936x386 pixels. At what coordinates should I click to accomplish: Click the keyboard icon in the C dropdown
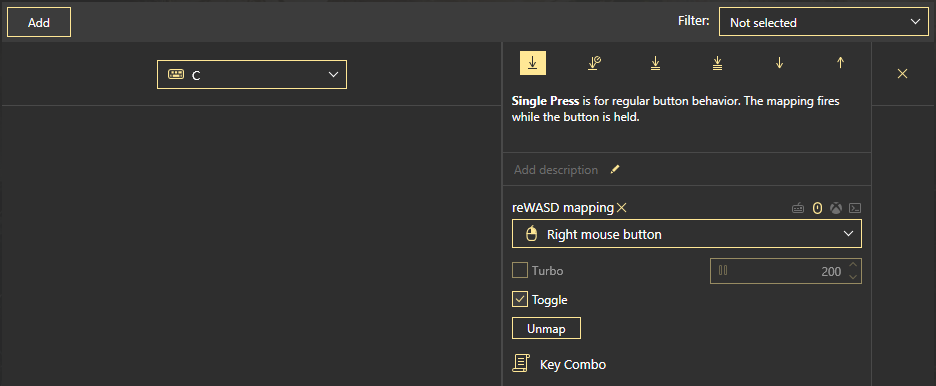[x=176, y=75]
